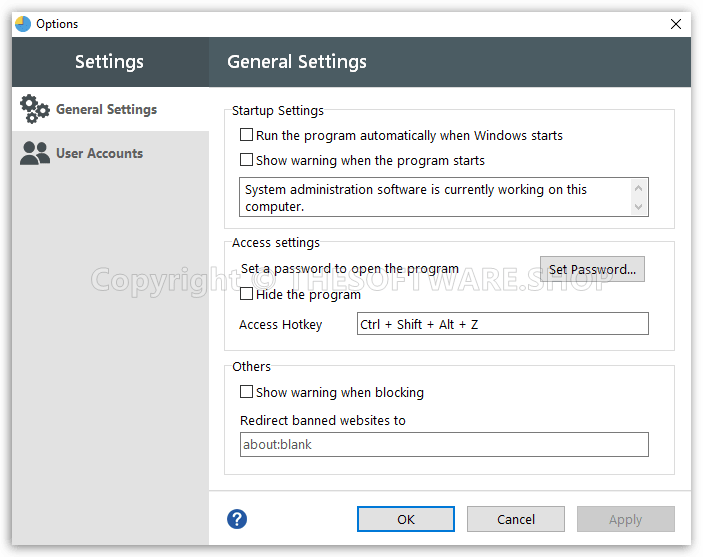This screenshot has height=557, width=703.
Task: Close the Options dialog window
Action: click(x=676, y=24)
